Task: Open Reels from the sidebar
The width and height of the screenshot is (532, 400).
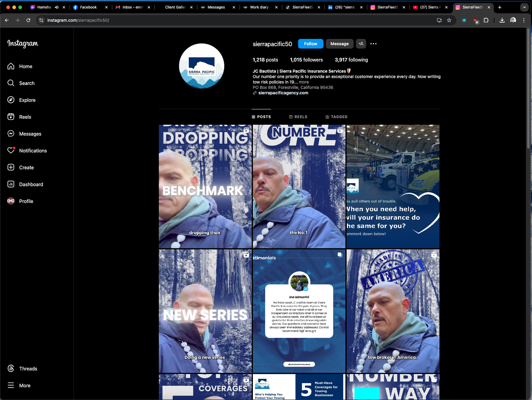Action: tap(19, 117)
